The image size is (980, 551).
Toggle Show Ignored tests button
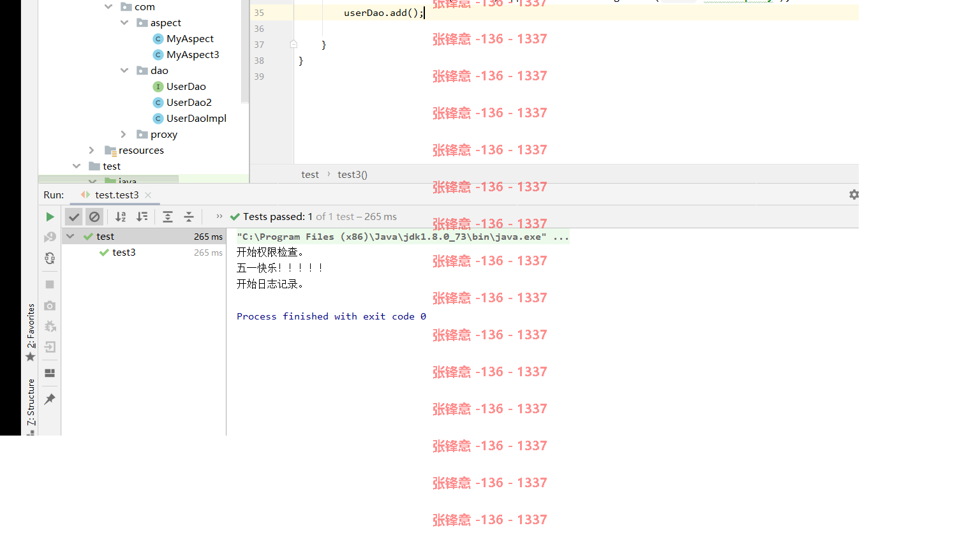pos(94,217)
